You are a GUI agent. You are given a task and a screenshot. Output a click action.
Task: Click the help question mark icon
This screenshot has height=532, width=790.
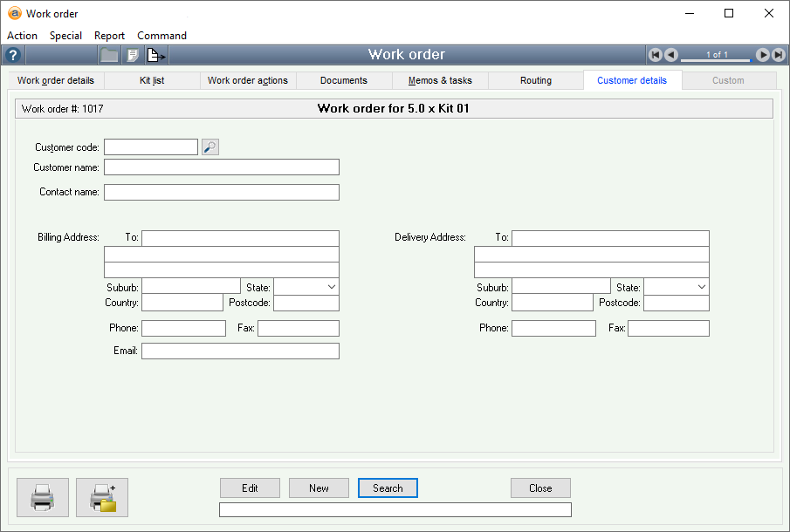click(12, 55)
